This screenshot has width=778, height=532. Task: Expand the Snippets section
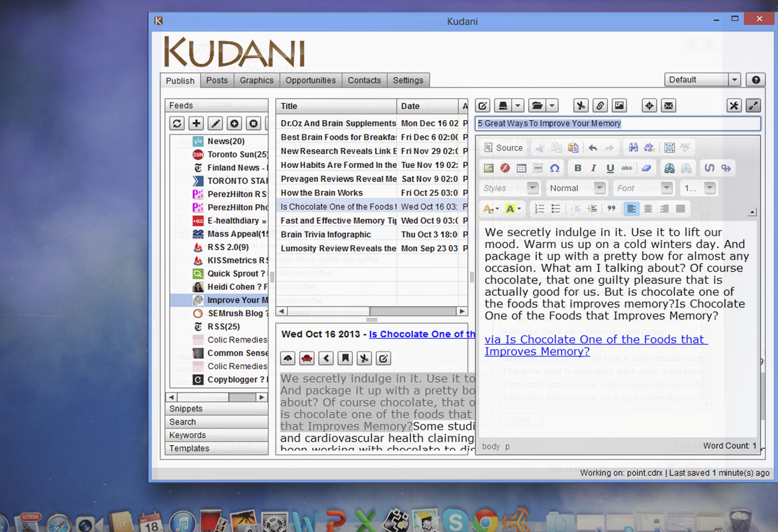[216, 408]
